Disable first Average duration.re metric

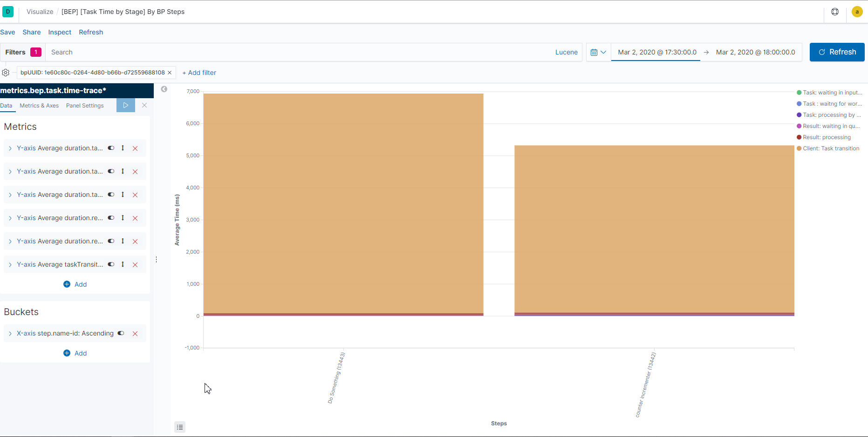click(x=111, y=218)
